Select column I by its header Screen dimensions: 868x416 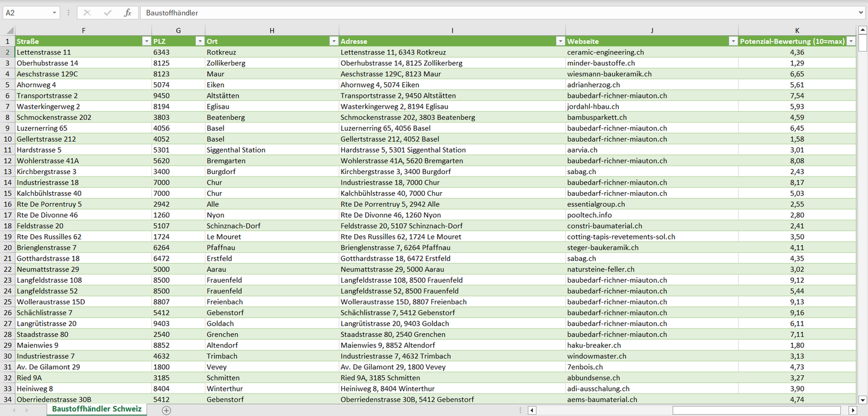click(x=452, y=31)
